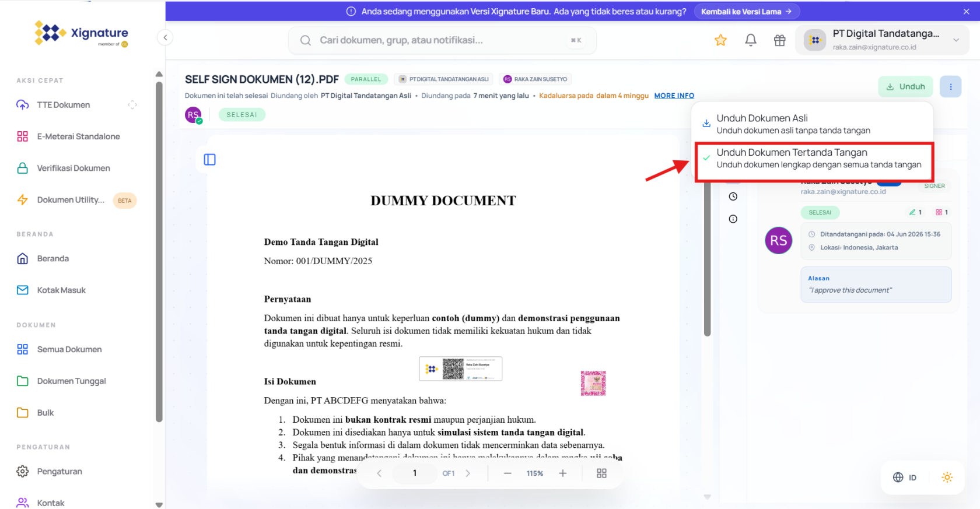Viewport: 980px width, 509px height.
Task: Click the sidebar scroll up arrow
Action: pyautogui.click(x=159, y=74)
